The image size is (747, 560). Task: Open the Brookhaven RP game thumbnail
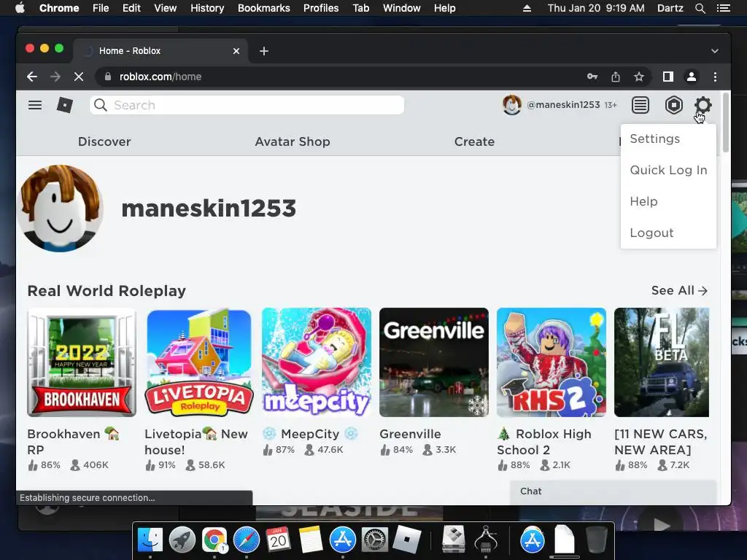click(x=82, y=362)
